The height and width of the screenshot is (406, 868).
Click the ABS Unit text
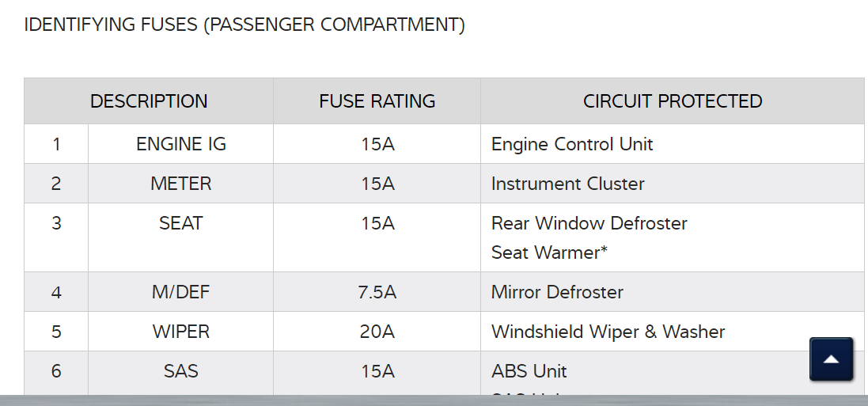[529, 371]
